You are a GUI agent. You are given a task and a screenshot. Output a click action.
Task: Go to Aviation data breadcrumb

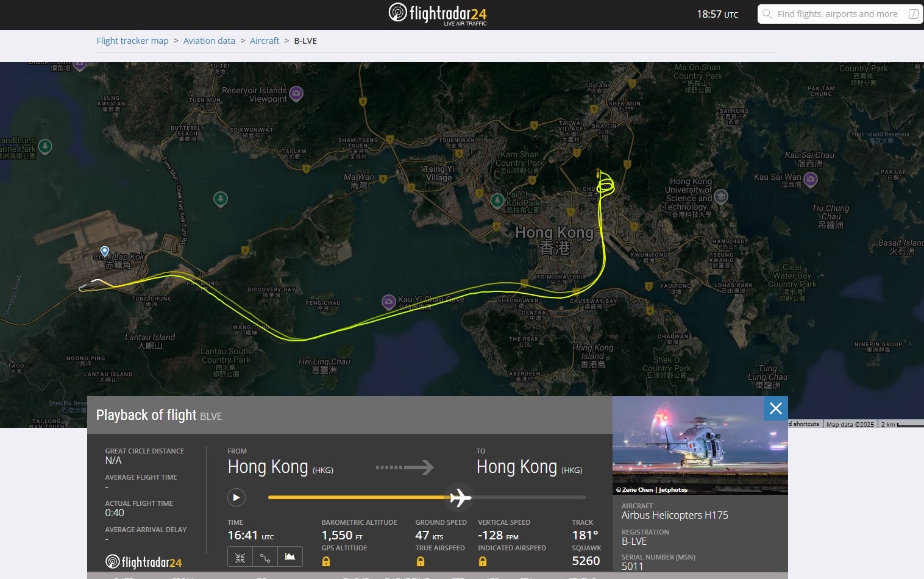coord(209,41)
